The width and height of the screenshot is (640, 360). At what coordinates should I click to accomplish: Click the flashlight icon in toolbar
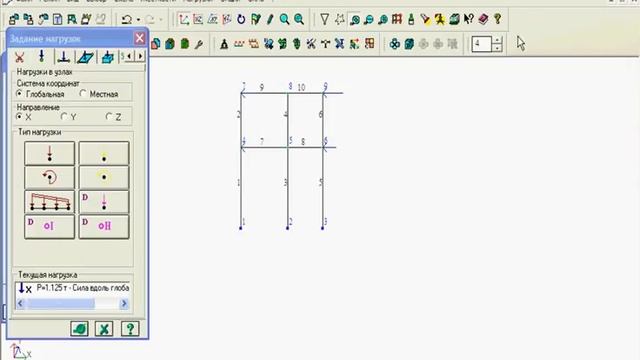click(425, 19)
